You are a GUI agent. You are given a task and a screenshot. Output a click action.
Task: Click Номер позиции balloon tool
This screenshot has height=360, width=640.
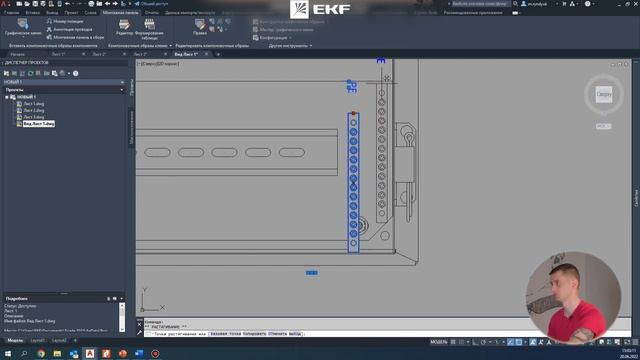[x=65, y=21]
